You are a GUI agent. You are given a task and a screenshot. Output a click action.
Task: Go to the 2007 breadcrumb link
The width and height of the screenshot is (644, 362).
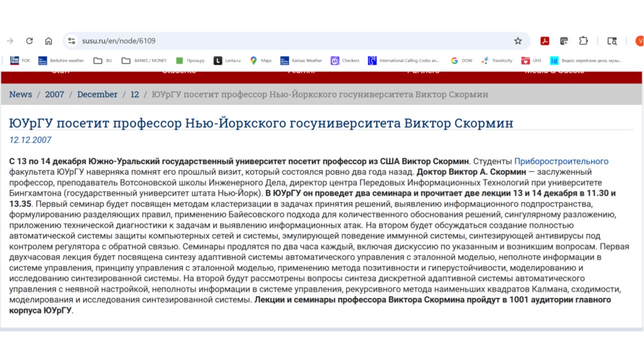54,95
